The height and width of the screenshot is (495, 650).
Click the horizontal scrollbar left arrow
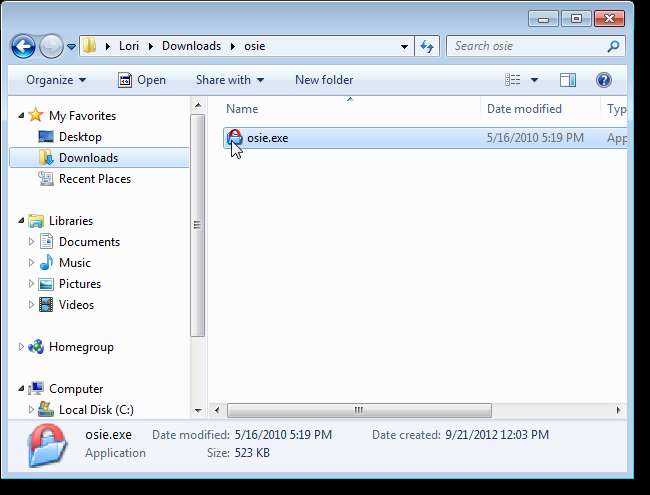[x=217, y=410]
